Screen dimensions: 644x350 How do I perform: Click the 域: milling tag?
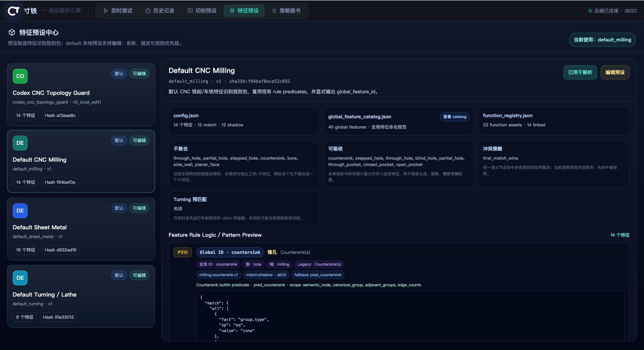[279, 265]
